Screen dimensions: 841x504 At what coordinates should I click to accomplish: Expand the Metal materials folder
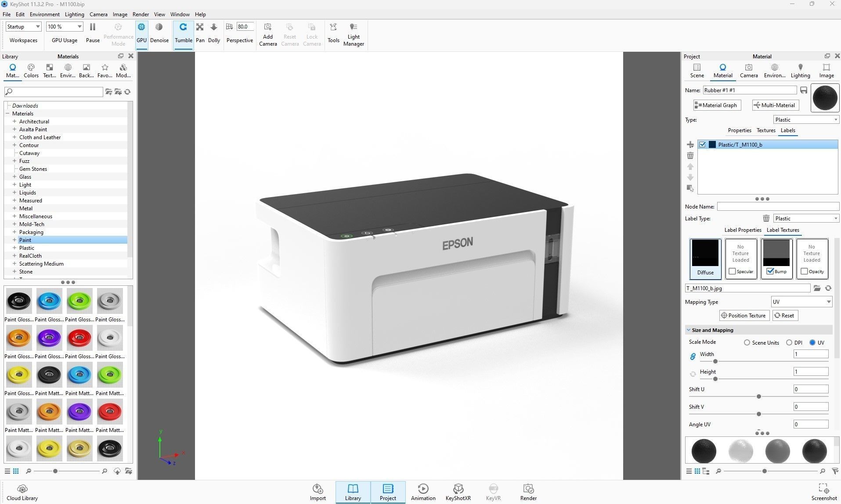pos(14,208)
